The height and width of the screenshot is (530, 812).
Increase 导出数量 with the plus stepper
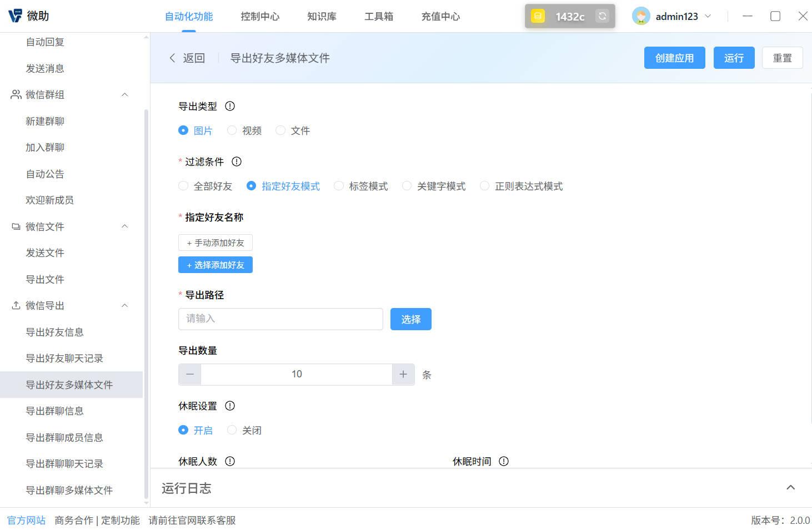(x=403, y=374)
